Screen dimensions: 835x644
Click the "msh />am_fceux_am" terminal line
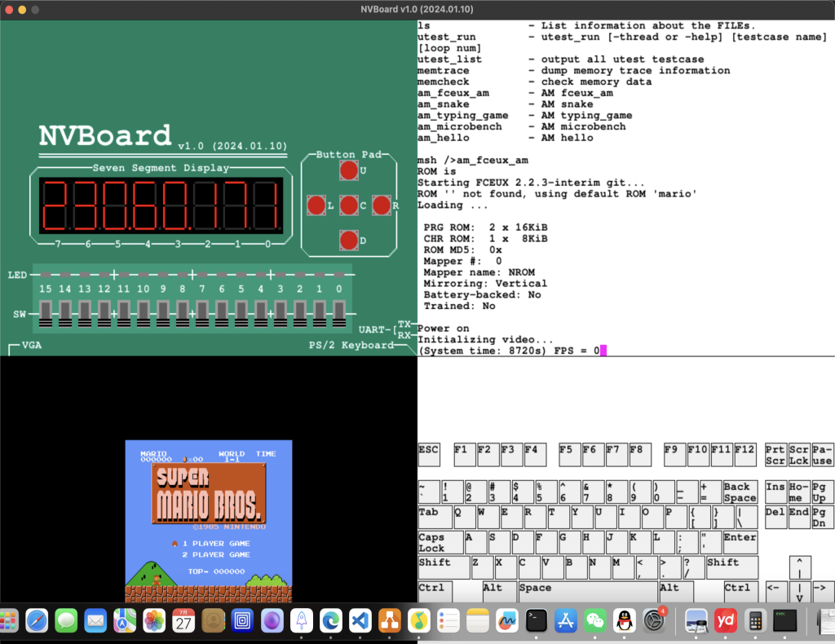click(473, 161)
